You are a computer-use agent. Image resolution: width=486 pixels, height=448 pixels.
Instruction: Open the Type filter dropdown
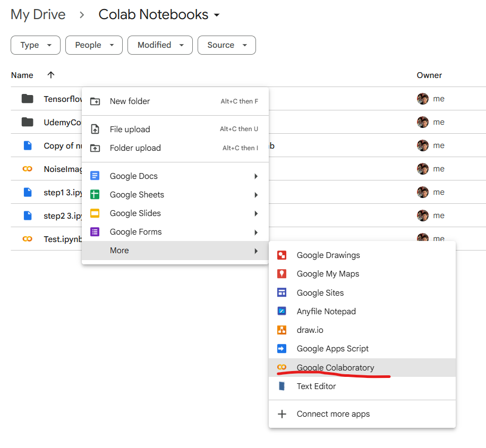pos(36,45)
